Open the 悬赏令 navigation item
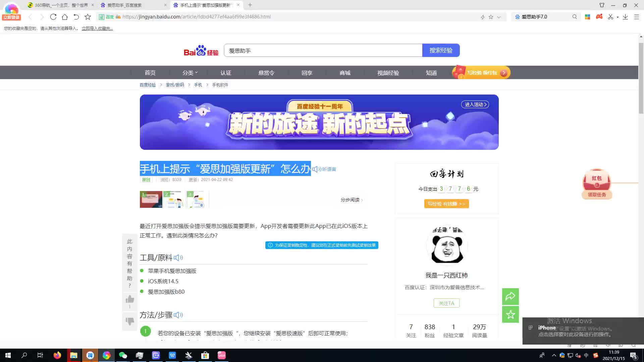644x362 pixels. tap(266, 73)
